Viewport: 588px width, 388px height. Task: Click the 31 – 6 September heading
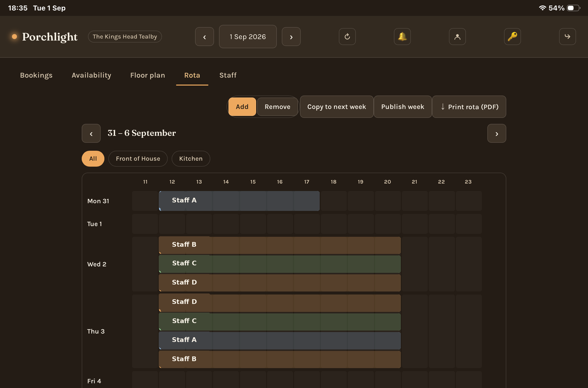coord(142,133)
